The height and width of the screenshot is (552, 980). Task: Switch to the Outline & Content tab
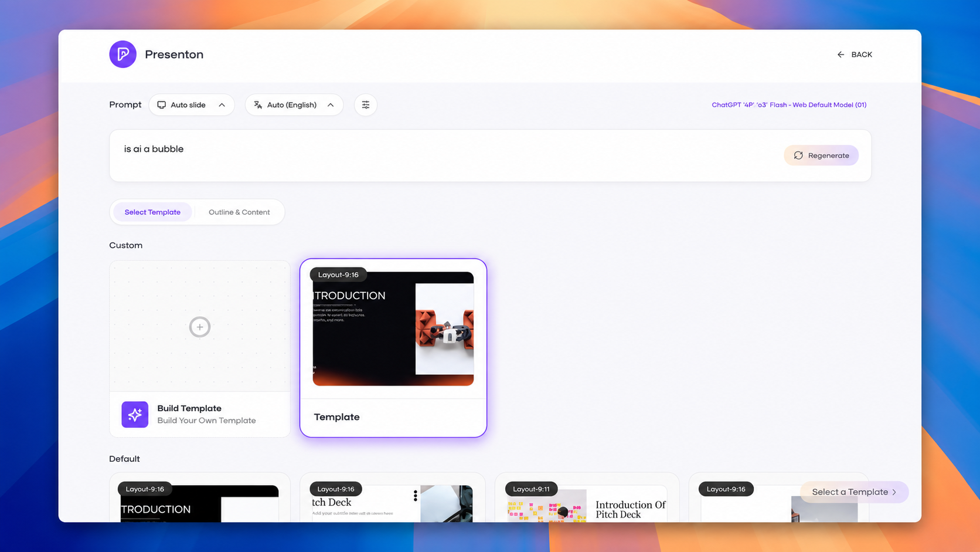[239, 212]
